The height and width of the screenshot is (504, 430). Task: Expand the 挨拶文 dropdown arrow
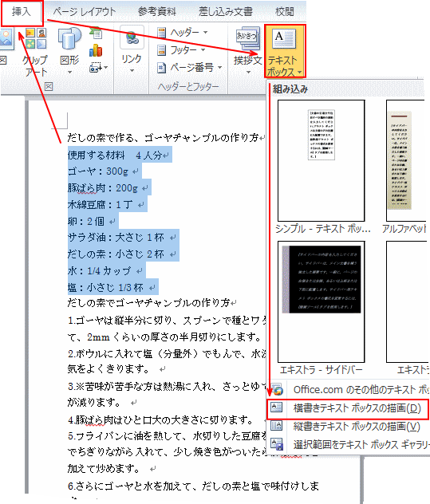click(x=248, y=72)
